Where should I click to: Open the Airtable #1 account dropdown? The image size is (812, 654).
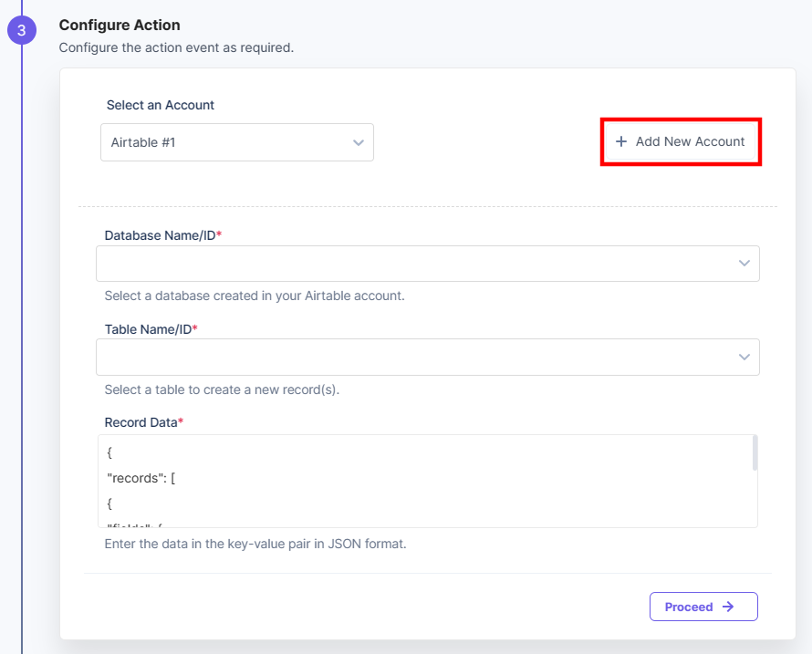click(237, 142)
